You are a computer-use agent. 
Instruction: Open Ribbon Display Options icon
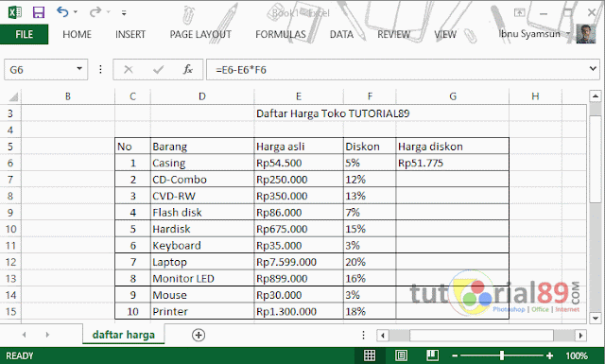coord(519,12)
